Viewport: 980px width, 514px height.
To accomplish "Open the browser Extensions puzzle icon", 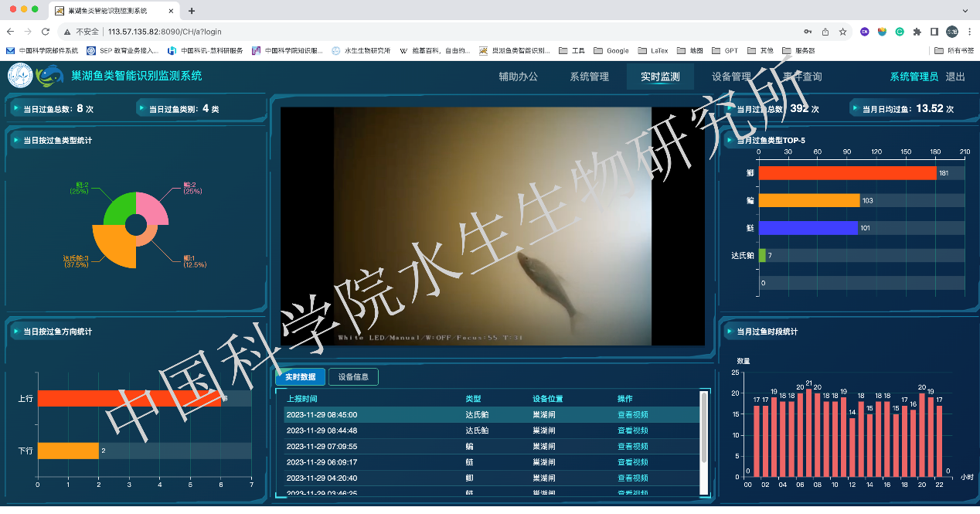I will (x=917, y=32).
